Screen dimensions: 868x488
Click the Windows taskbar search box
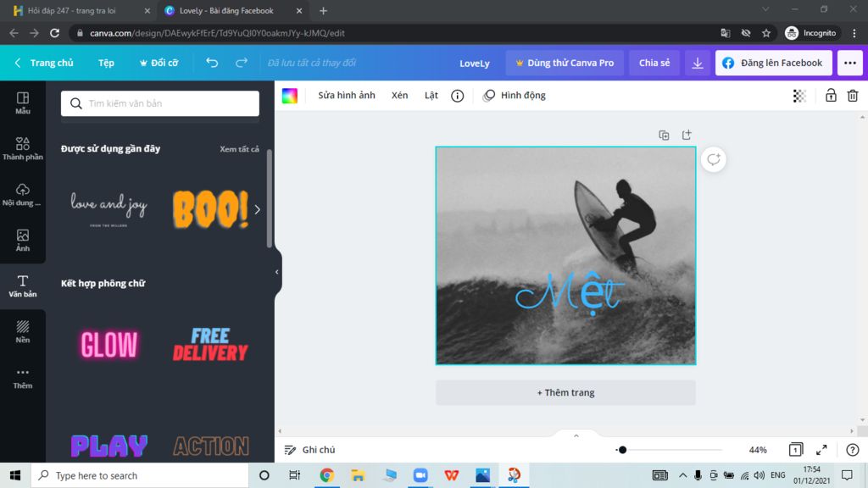point(140,475)
